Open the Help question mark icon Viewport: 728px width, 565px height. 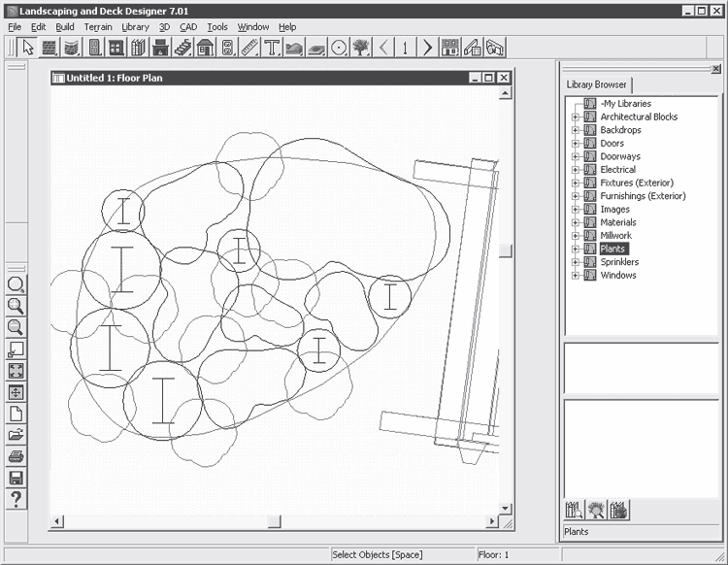16,499
